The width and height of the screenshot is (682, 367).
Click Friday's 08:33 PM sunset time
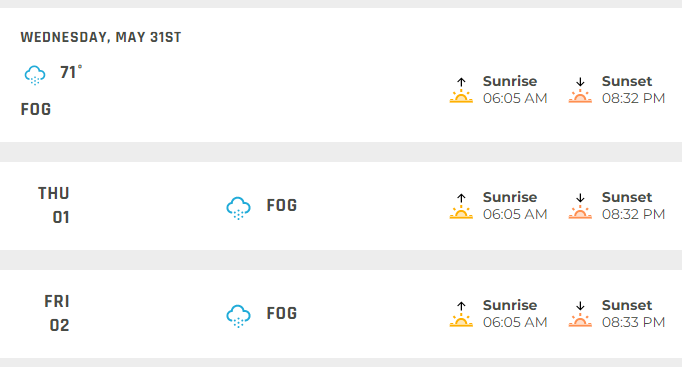[x=633, y=322]
